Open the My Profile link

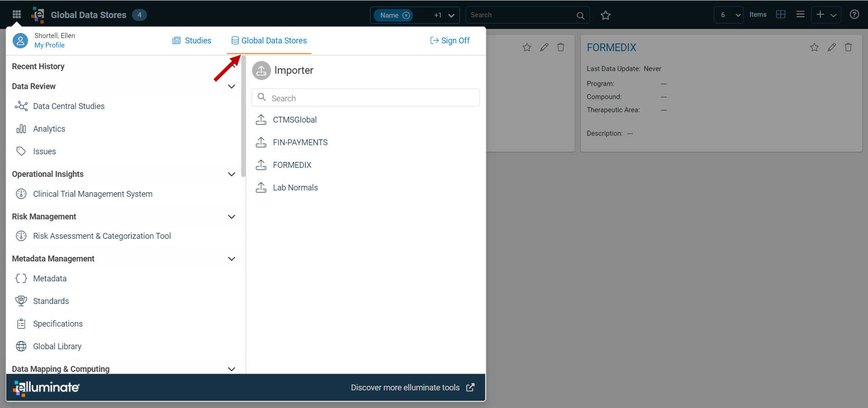point(50,45)
